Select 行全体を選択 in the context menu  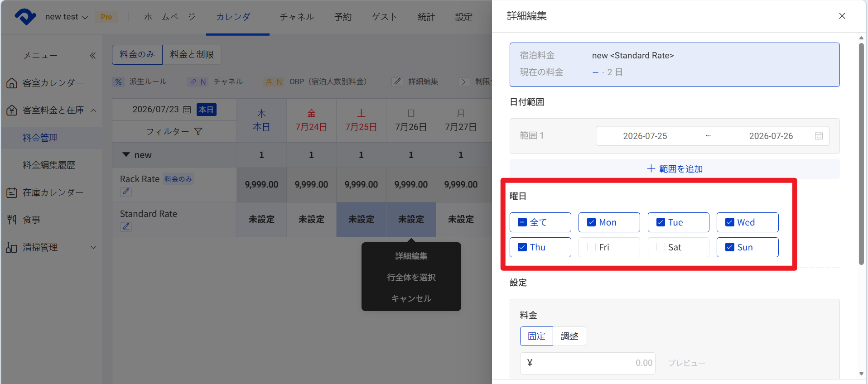(x=411, y=277)
